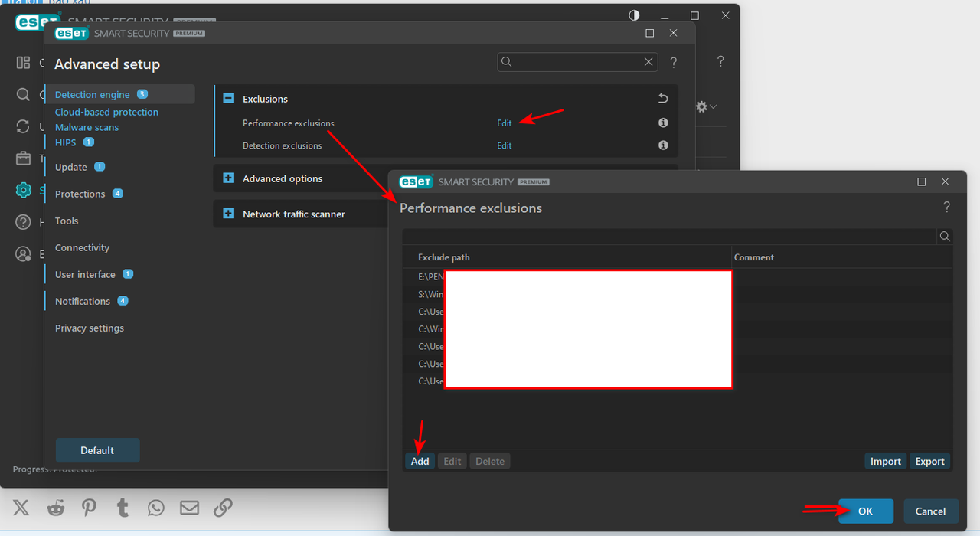980x536 pixels.
Task: Open Update icon in main ESET sidebar
Action: 23,126
